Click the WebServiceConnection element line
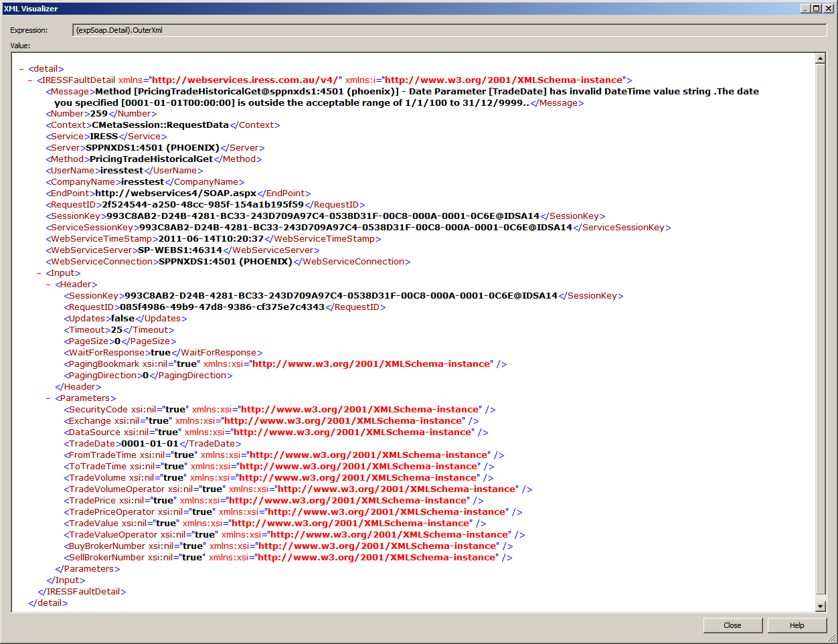This screenshot has height=644, width=838. (x=228, y=262)
